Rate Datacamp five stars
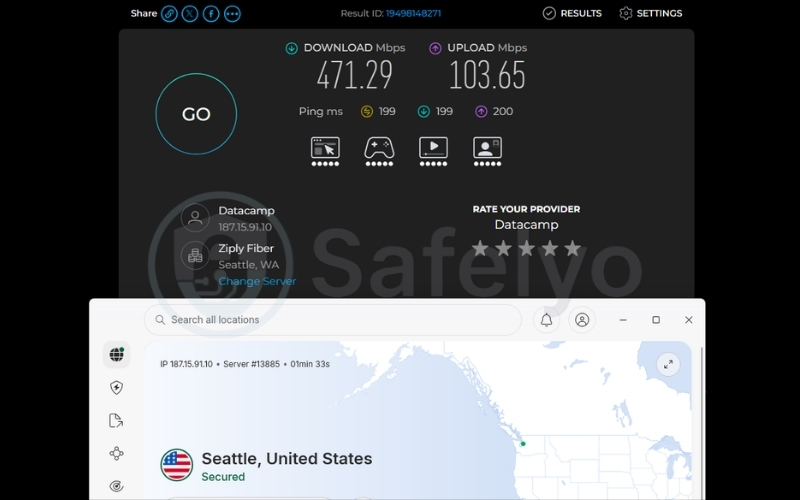 (x=573, y=248)
